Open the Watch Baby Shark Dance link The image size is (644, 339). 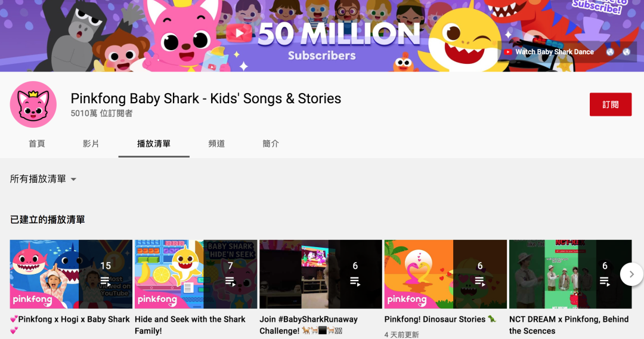[x=554, y=52]
